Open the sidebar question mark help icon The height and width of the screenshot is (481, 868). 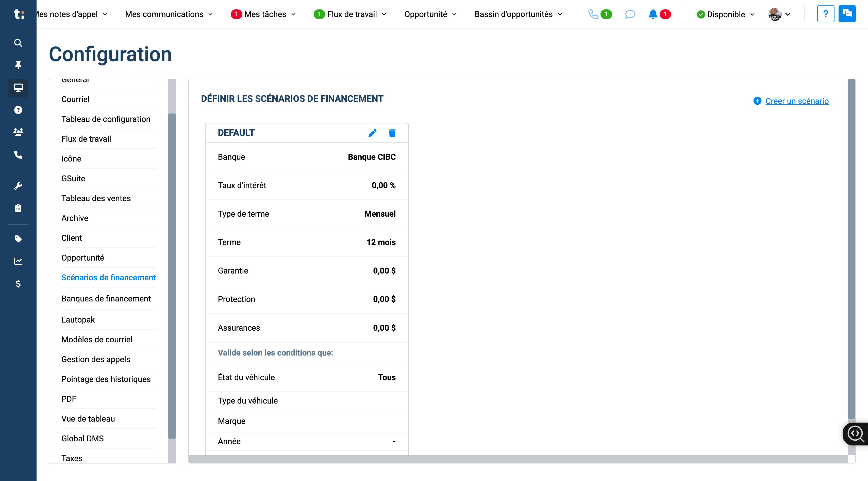click(x=18, y=110)
